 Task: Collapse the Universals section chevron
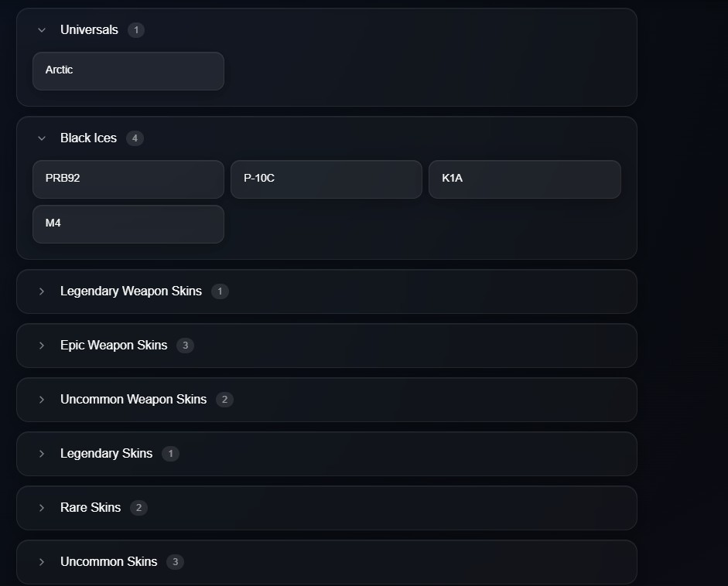point(42,30)
